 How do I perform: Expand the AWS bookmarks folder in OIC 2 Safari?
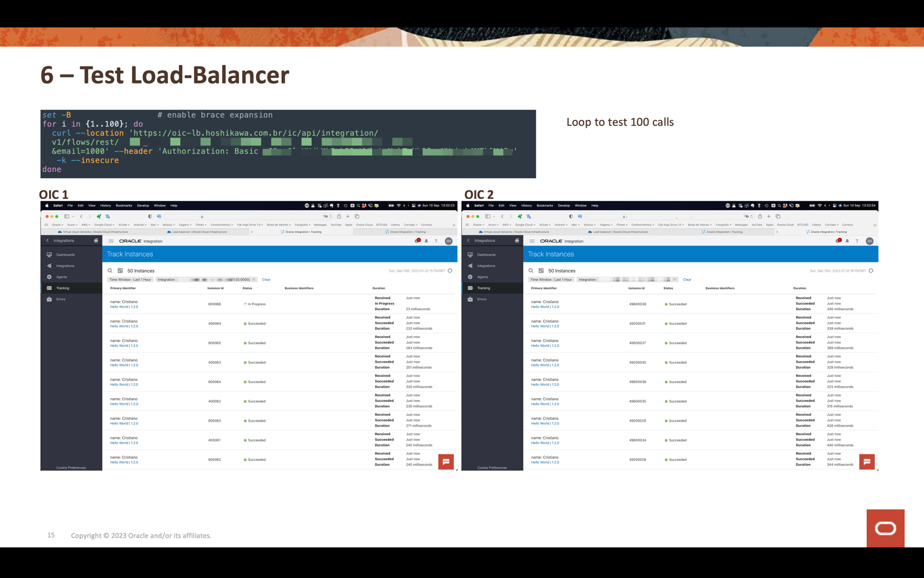507,225
